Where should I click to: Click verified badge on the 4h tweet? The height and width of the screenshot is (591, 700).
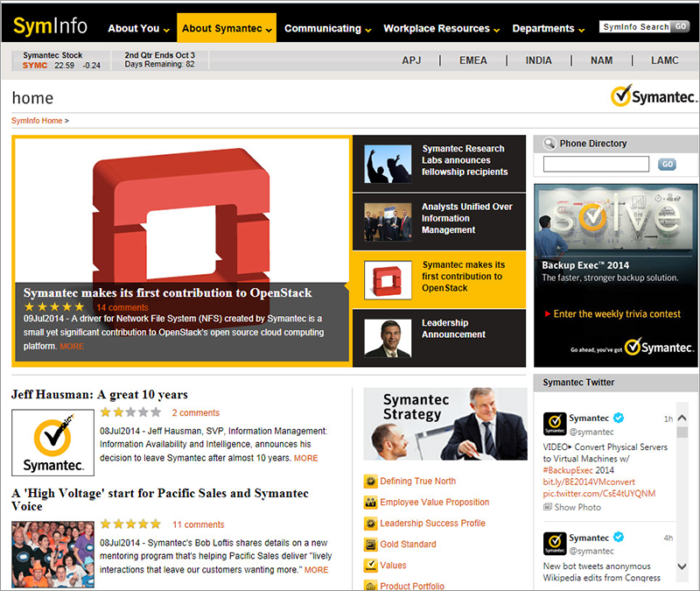click(619, 537)
